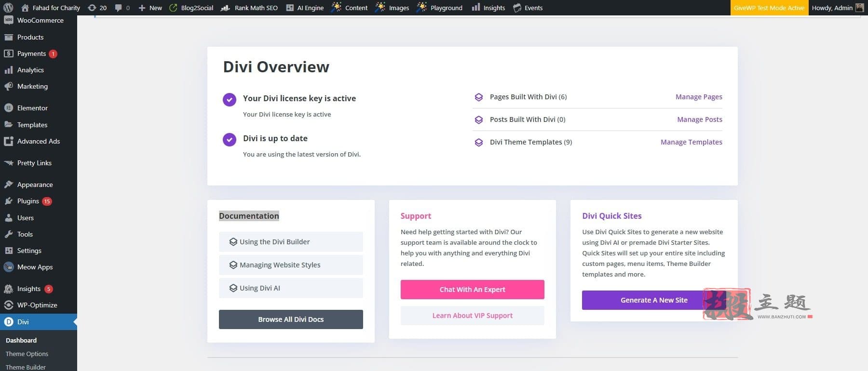This screenshot has height=371, width=868.
Task: Click the Marketing megaphone icon
Action: click(8, 86)
